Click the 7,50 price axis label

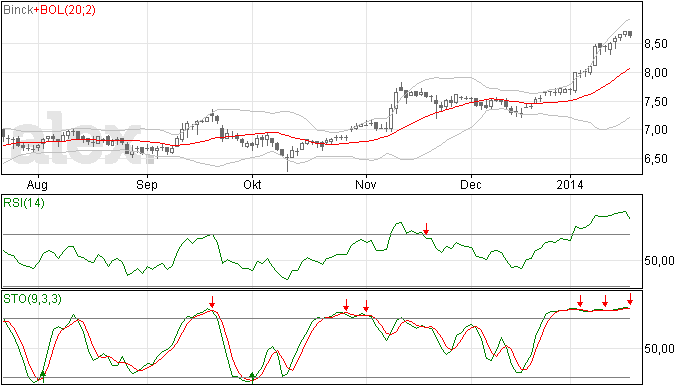pyautogui.click(x=656, y=102)
